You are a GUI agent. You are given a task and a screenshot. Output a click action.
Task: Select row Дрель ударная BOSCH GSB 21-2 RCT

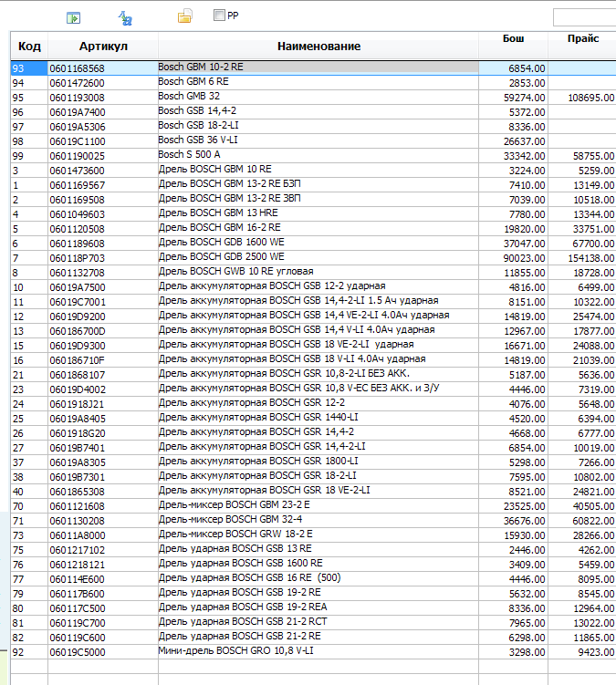click(313, 623)
